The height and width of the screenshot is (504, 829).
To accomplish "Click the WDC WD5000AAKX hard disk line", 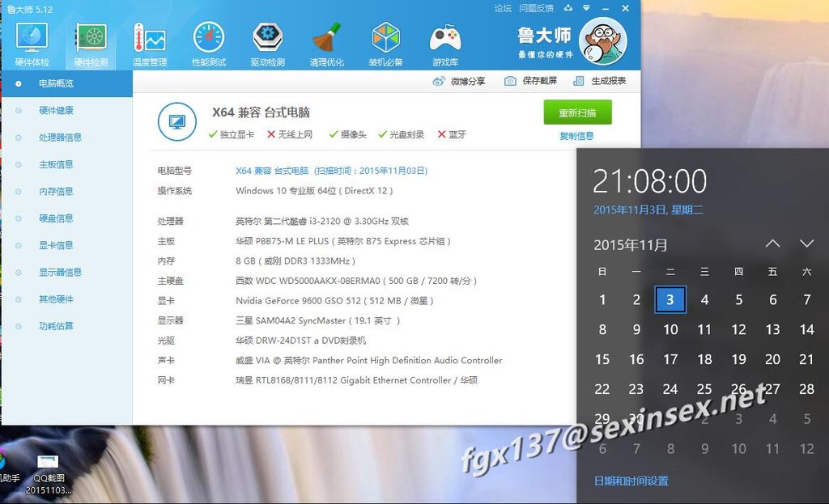I will (356, 281).
